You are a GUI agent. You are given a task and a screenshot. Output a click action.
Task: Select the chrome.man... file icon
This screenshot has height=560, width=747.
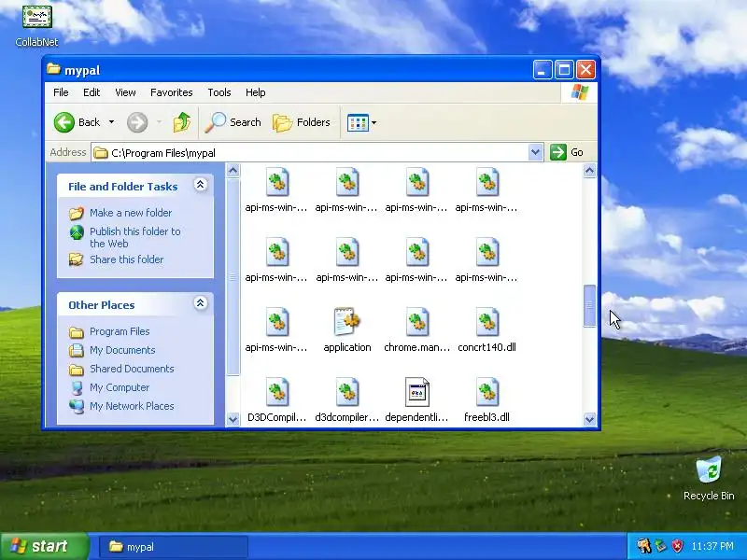[416, 321]
